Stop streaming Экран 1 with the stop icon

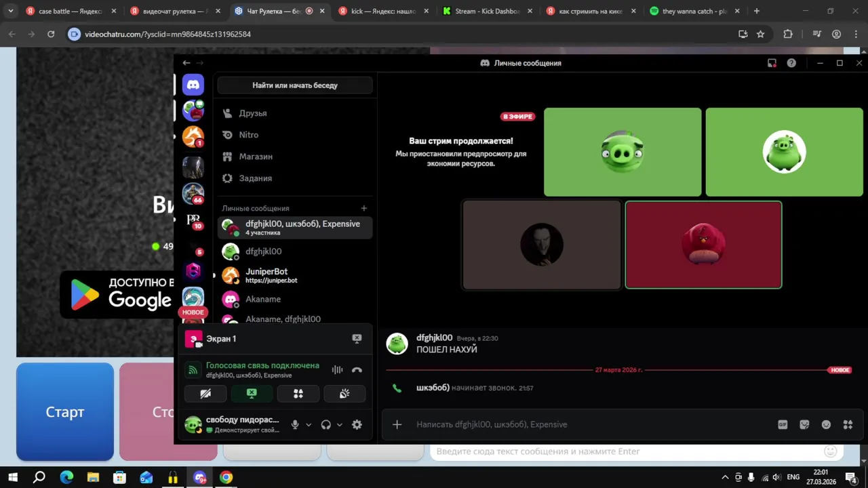click(357, 338)
